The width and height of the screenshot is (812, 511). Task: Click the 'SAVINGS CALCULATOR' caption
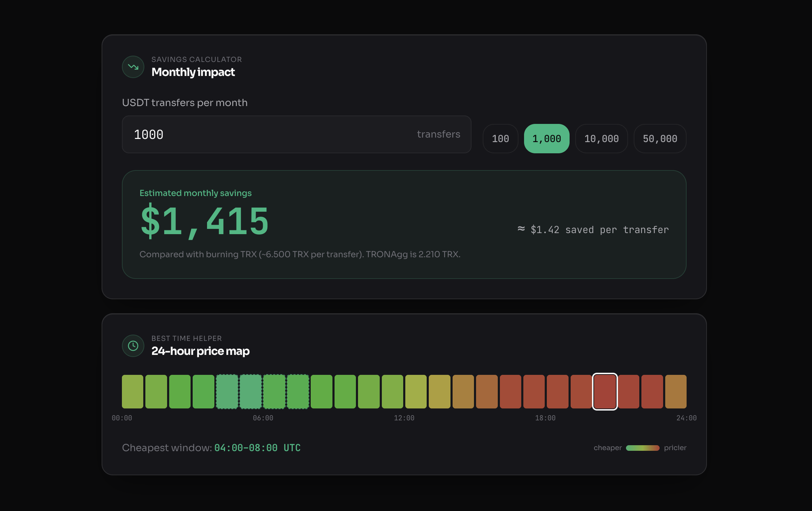[197, 59]
